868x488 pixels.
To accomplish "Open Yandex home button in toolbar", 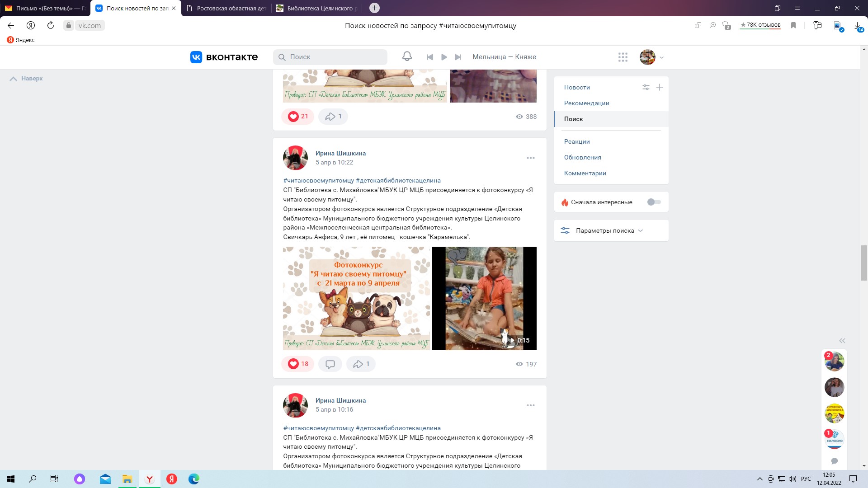I will tap(31, 25).
